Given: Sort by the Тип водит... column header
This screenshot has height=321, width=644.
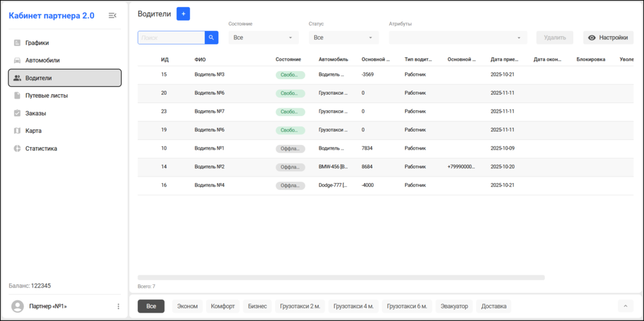Looking at the screenshot, I should coord(419,59).
